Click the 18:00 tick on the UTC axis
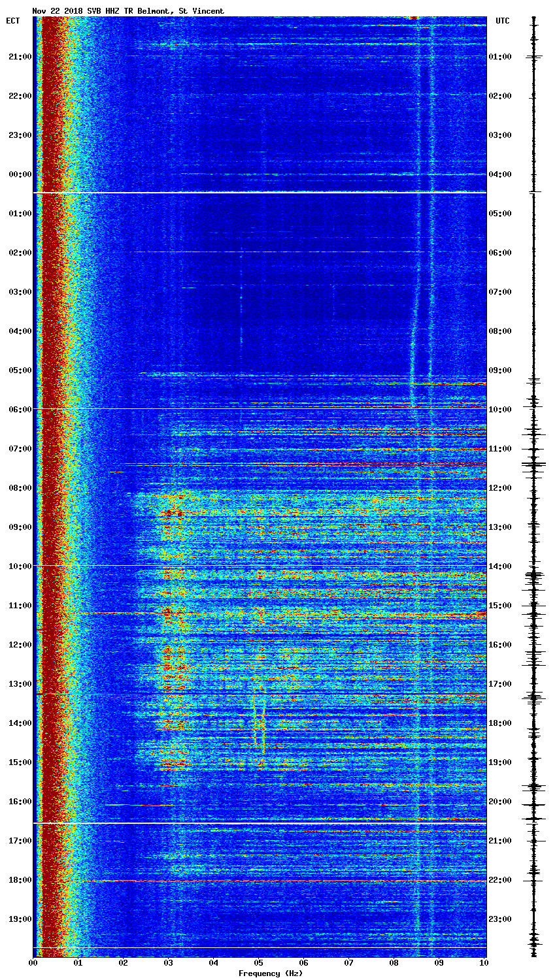 500,723
